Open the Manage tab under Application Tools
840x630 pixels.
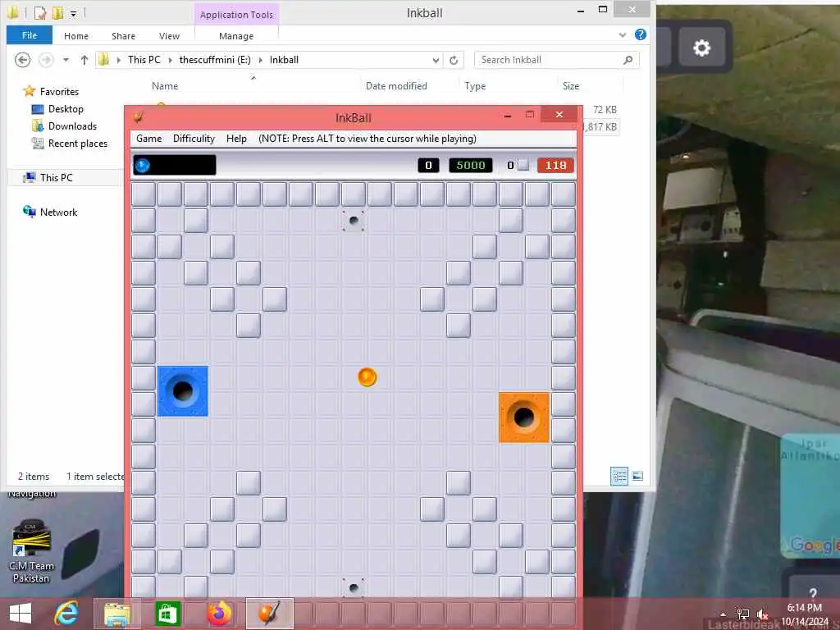236,36
